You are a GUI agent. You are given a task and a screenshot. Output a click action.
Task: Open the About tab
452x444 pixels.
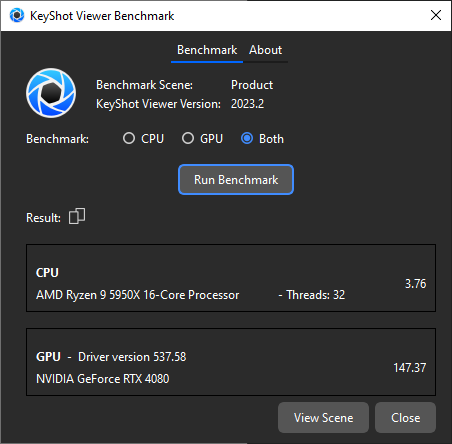point(265,50)
